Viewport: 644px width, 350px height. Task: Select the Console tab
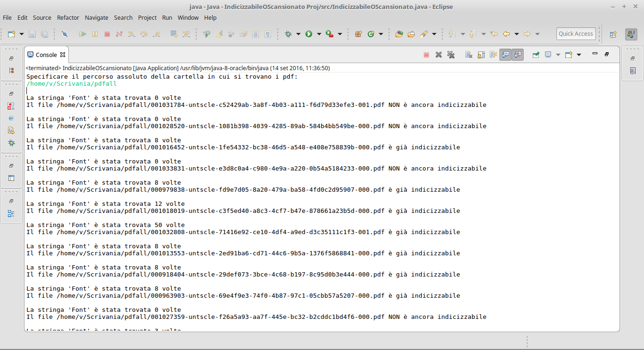46,55
